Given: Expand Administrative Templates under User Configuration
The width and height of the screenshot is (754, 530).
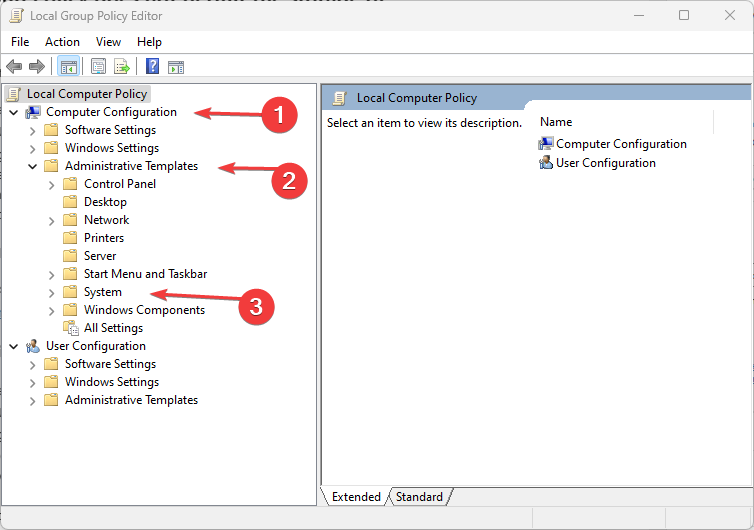Looking at the screenshot, I should [32, 401].
